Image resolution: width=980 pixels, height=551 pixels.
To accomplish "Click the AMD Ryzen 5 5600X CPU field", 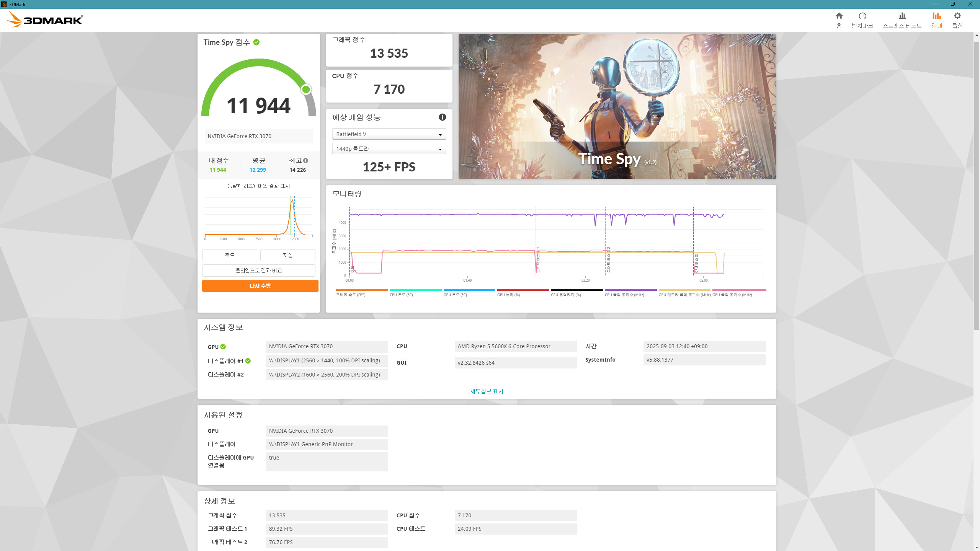I will [x=516, y=346].
